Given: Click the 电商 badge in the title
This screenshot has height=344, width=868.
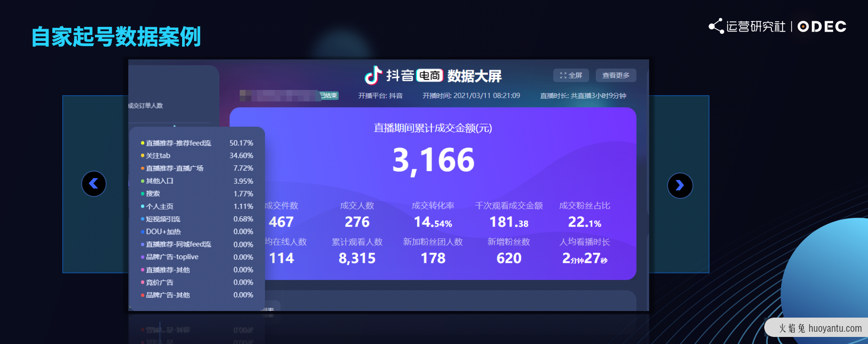Looking at the screenshot, I should coord(429,75).
